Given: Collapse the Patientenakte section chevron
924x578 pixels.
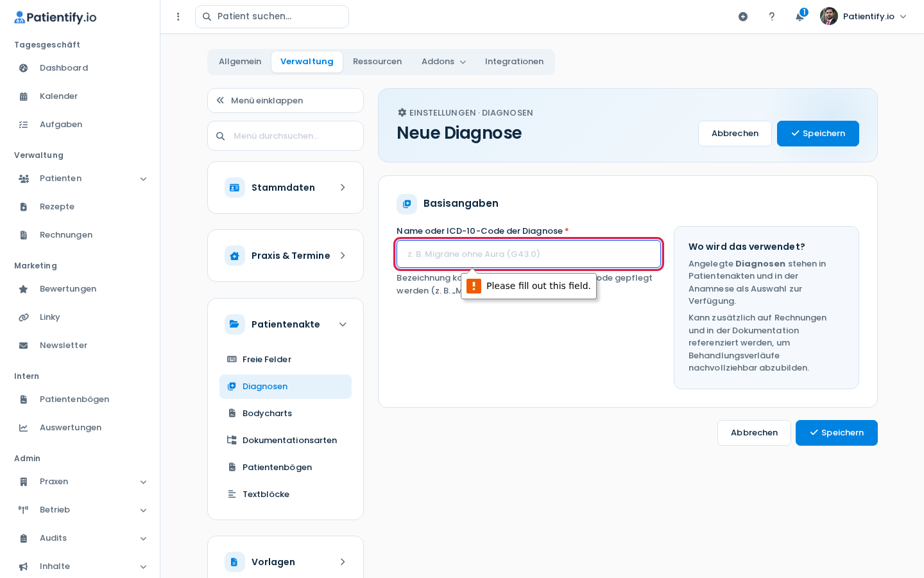Looking at the screenshot, I should [x=343, y=324].
